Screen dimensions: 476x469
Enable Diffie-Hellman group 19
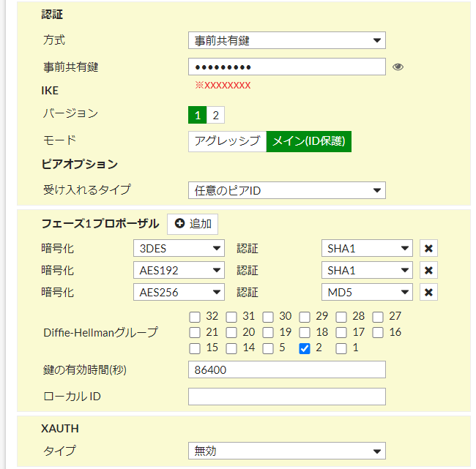click(268, 333)
